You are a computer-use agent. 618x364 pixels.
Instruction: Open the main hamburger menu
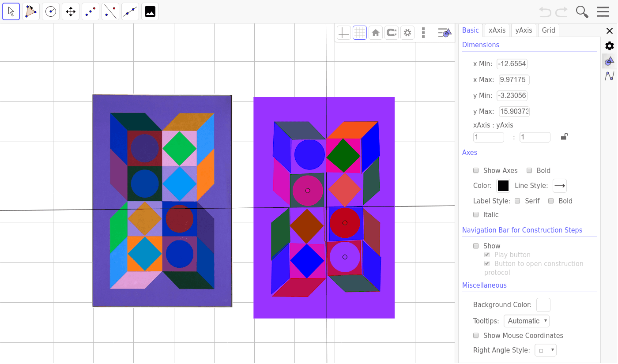(603, 12)
